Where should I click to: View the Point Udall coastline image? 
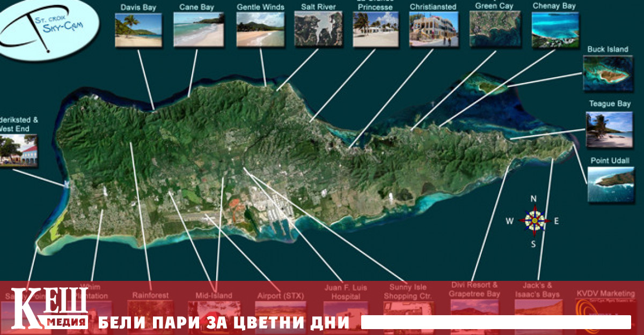(610, 185)
